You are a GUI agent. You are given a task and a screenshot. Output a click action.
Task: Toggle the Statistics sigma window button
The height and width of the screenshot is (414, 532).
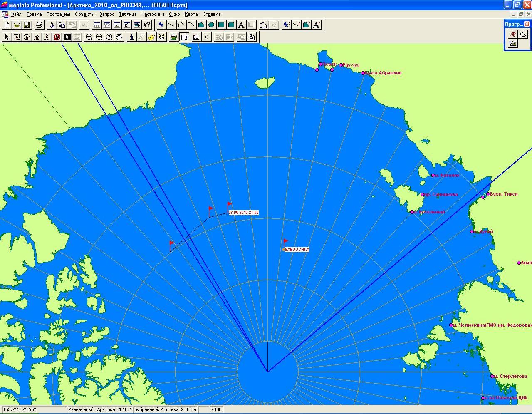[206, 37]
